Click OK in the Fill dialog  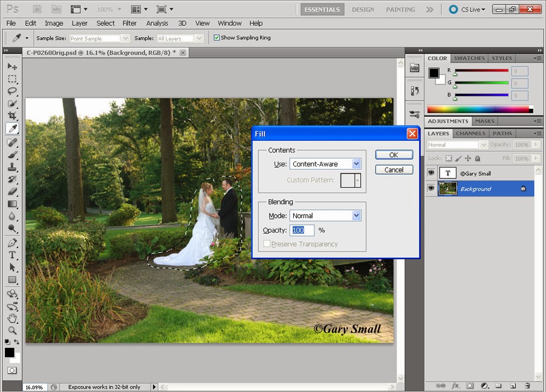(394, 155)
